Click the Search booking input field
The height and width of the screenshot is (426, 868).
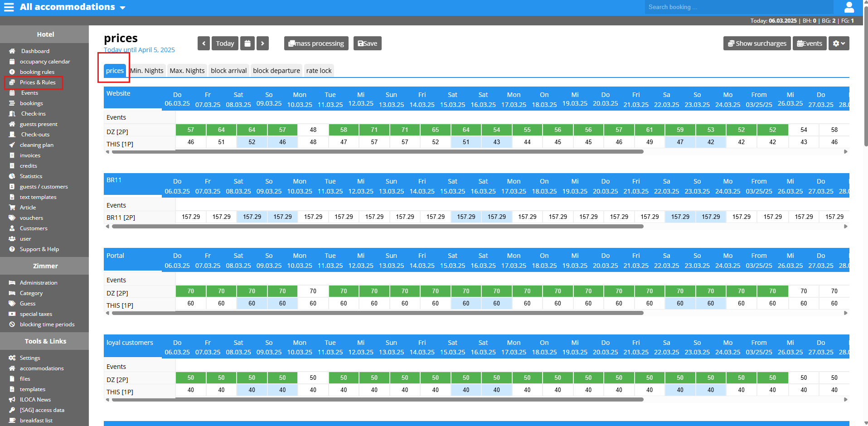click(739, 7)
